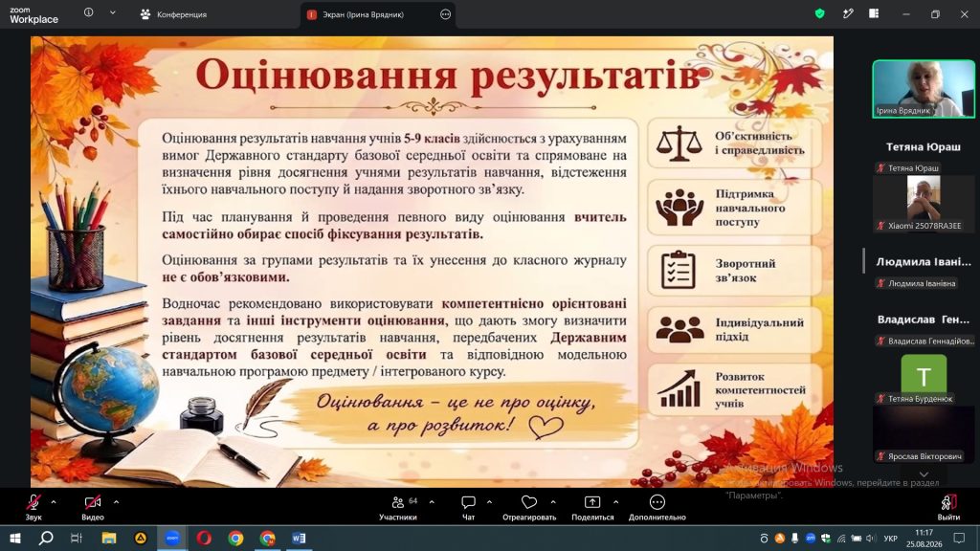Select Xiaomi 25078RA3EE video tile
The image size is (980, 551).
[924, 203]
